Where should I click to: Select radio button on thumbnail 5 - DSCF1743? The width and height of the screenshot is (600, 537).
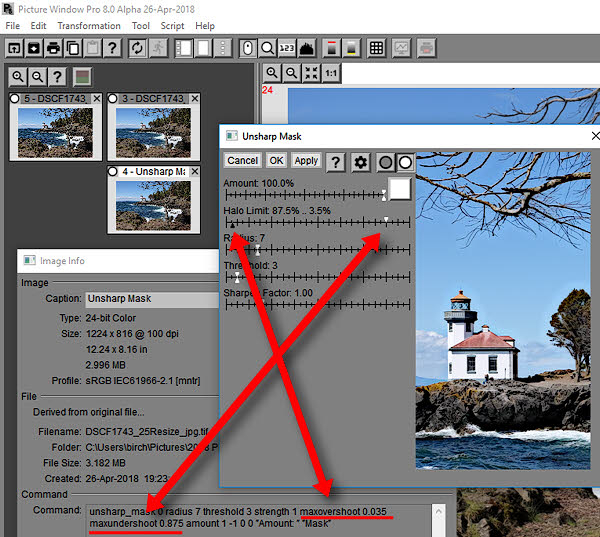15,99
